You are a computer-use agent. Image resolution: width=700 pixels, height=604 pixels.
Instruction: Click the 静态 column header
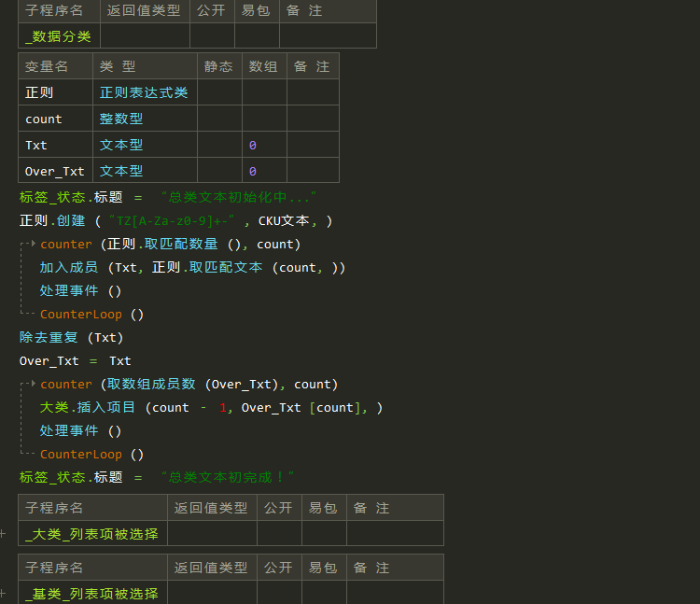tap(218, 66)
